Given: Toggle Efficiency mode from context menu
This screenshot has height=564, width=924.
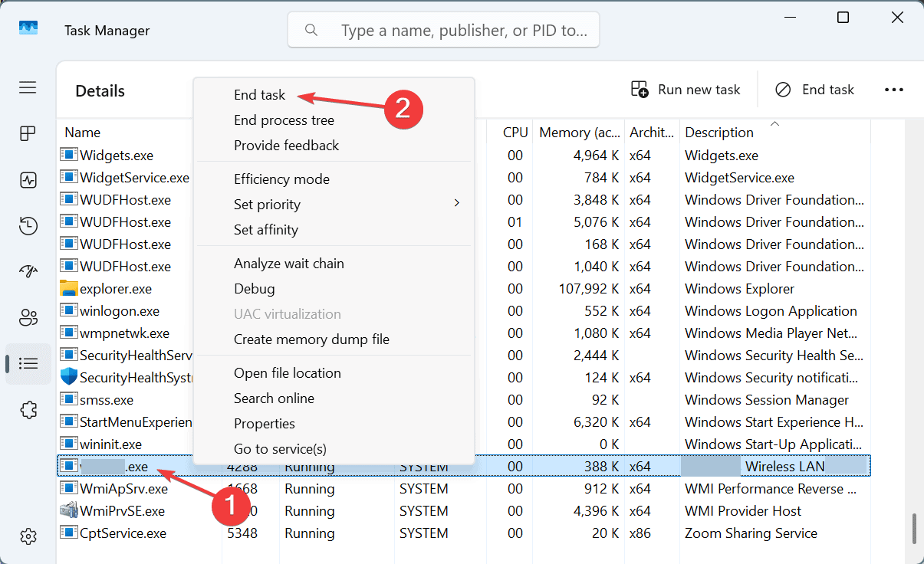Looking at the screenshot, I should click(x=281, y=179).
